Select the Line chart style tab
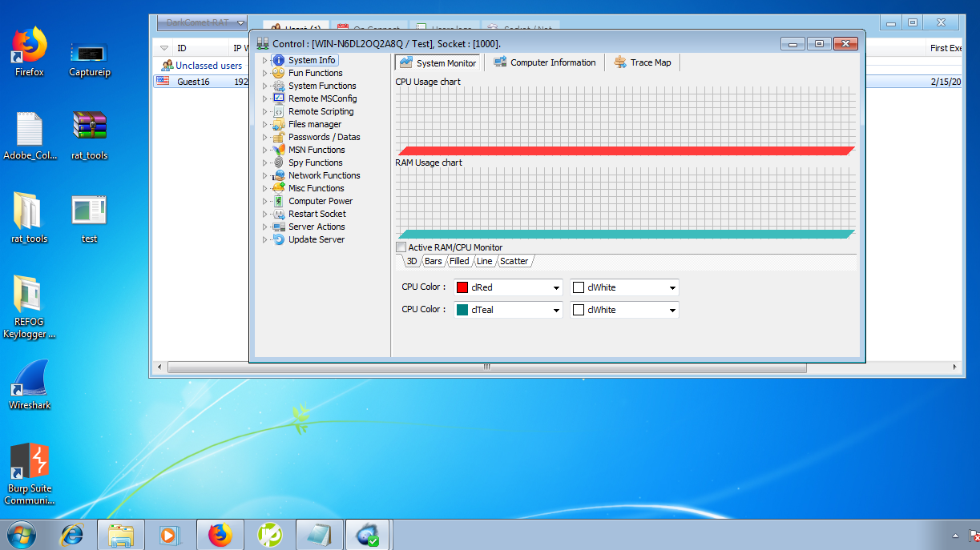This screenshot has height=550, width=980. 484,261
